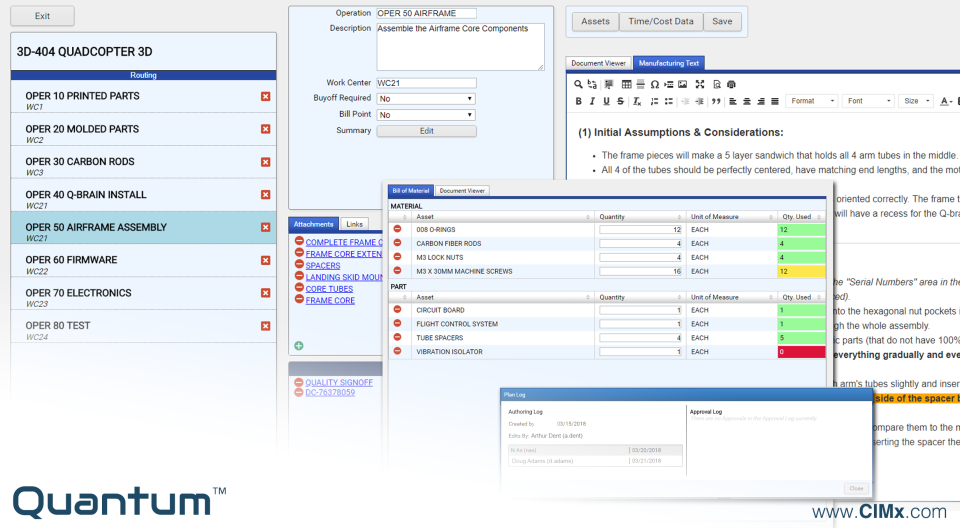Screen dimensions: 960x528
Task: Open the Bill Point dropdown
Action: [x=426, y=115]
